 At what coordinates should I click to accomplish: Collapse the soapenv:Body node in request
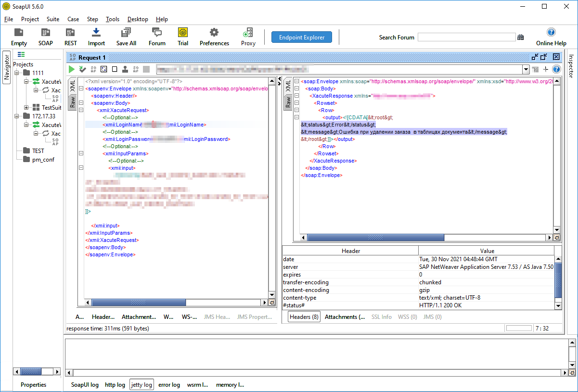click(81, 103)
